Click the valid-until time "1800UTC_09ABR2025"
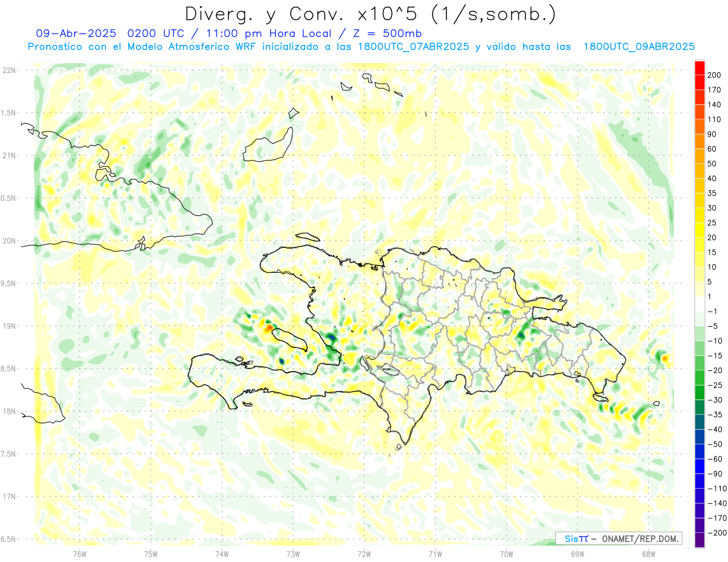 [x=639, y=47]
